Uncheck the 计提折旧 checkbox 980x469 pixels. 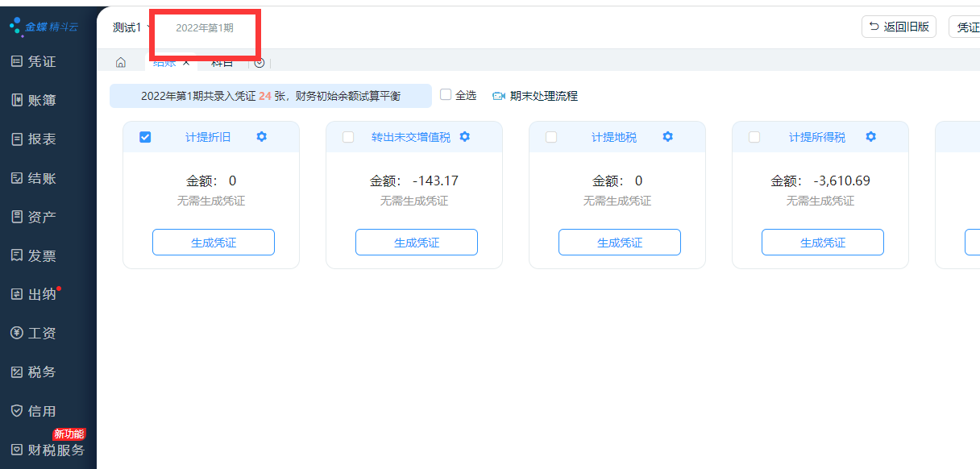click(145, 137)
